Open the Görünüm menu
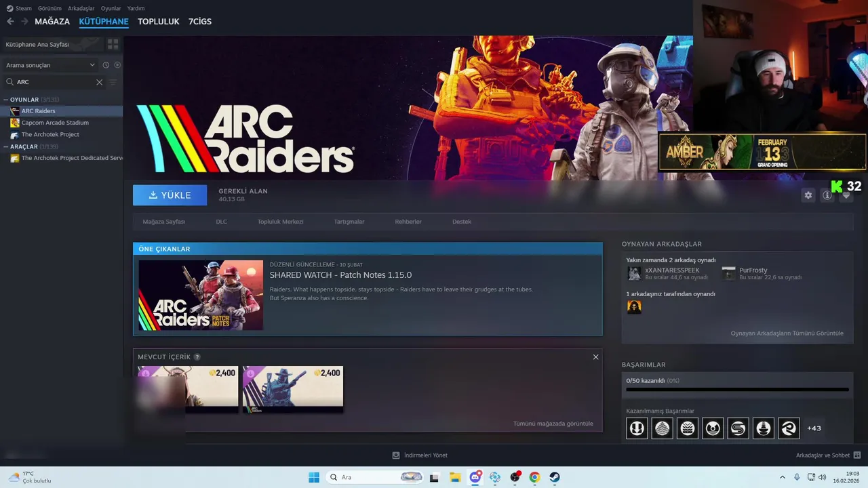The height and width of the screenshot is (488, 868). [50, 8]
